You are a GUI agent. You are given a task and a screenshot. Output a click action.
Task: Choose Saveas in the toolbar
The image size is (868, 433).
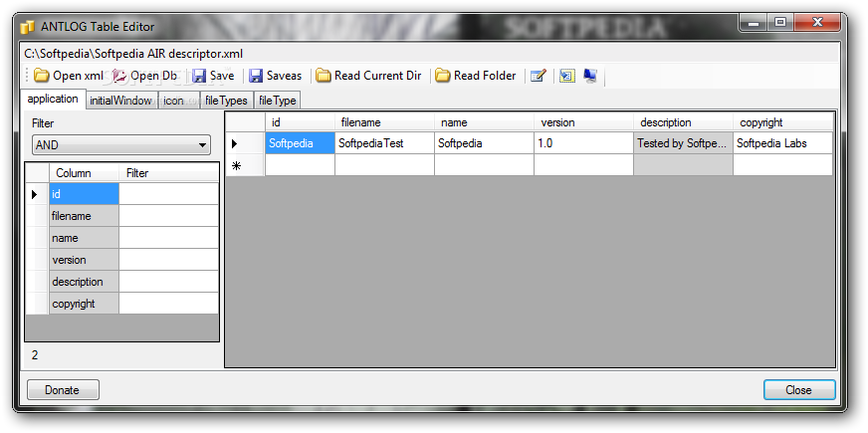pyautogui.click(x=275, y=76)
